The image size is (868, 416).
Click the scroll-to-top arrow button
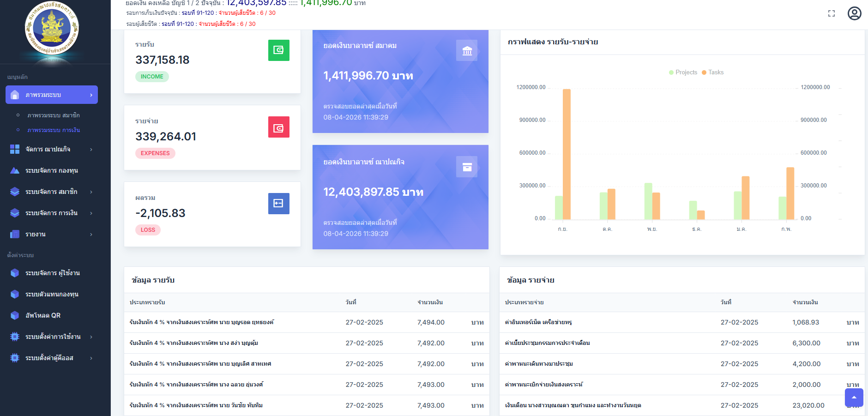tap(854, 397)
